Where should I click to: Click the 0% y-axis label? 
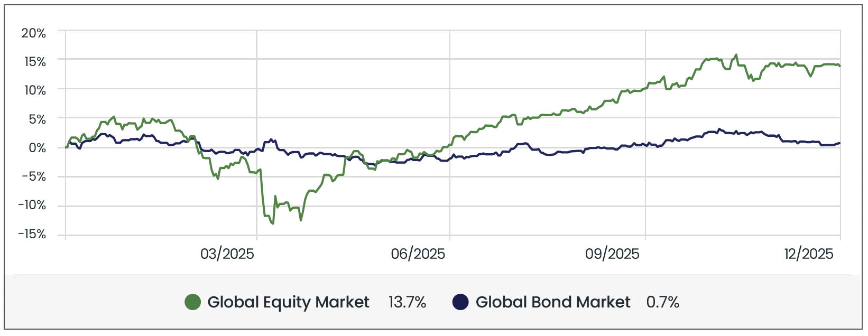click(37, 148)
